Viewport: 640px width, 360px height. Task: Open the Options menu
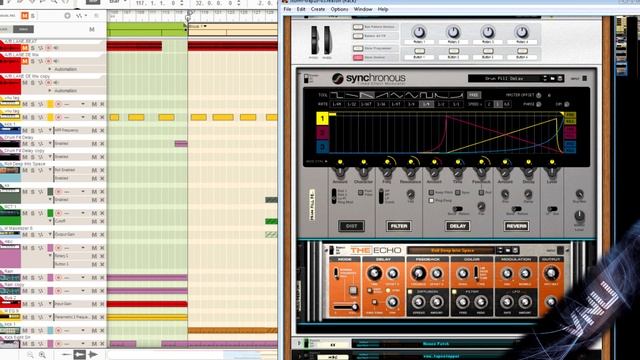[x=340, y=9]
